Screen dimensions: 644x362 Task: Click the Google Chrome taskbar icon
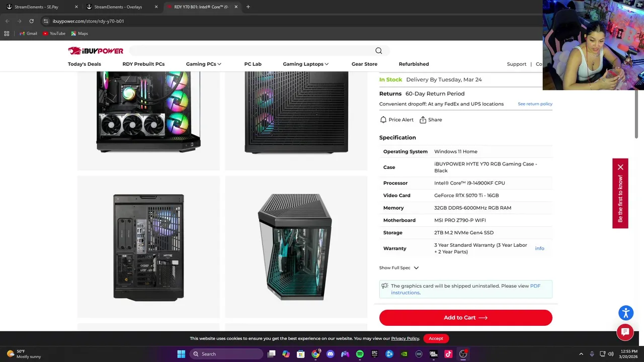[315, 354]
